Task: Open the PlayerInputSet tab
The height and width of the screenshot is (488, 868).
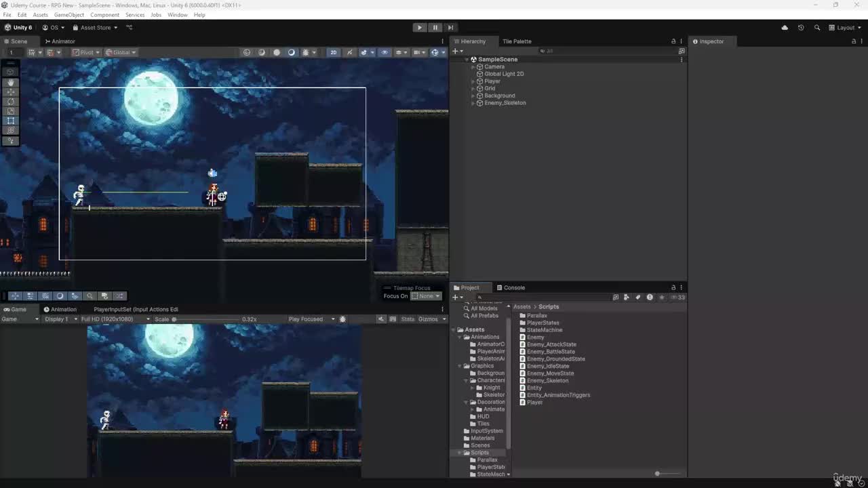Action: [136, 310]
